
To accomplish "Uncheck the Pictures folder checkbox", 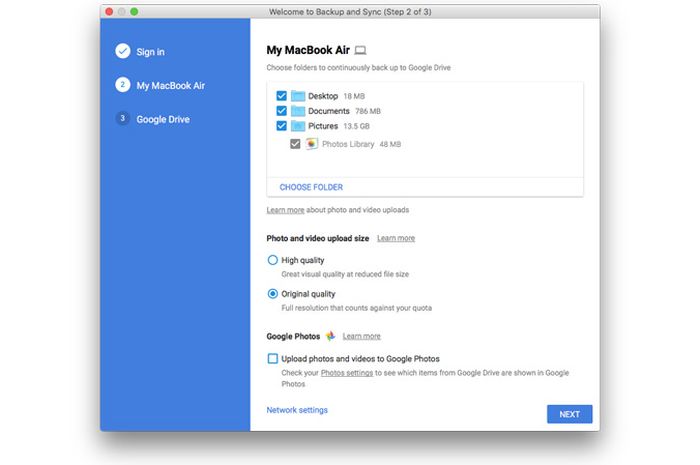I will pyautogui.click(x=281, y=127).
